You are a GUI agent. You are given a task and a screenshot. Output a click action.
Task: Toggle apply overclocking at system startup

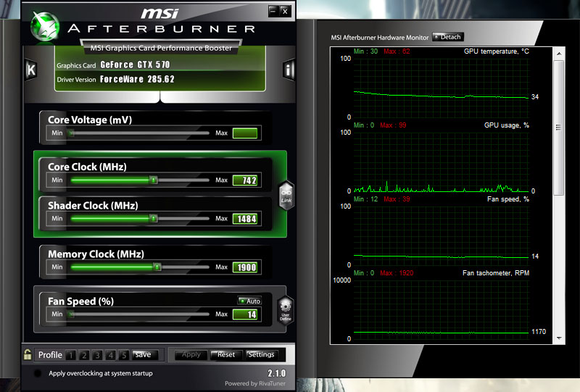click(x=38, y=373)
